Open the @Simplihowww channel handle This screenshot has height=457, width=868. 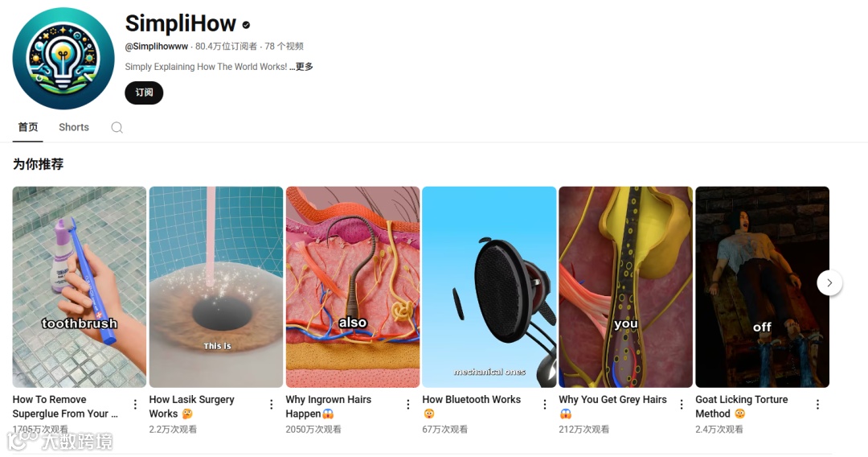[156, 47]
